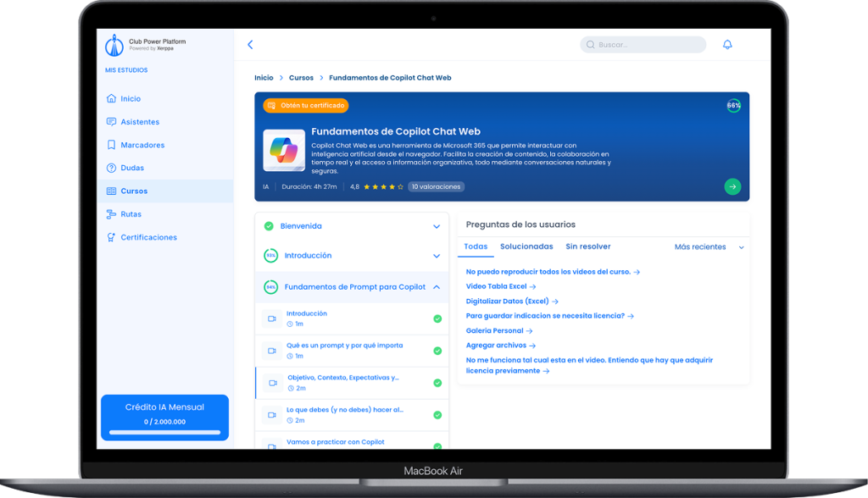Click the Dudas question mark icon

[x=111, y=169]
